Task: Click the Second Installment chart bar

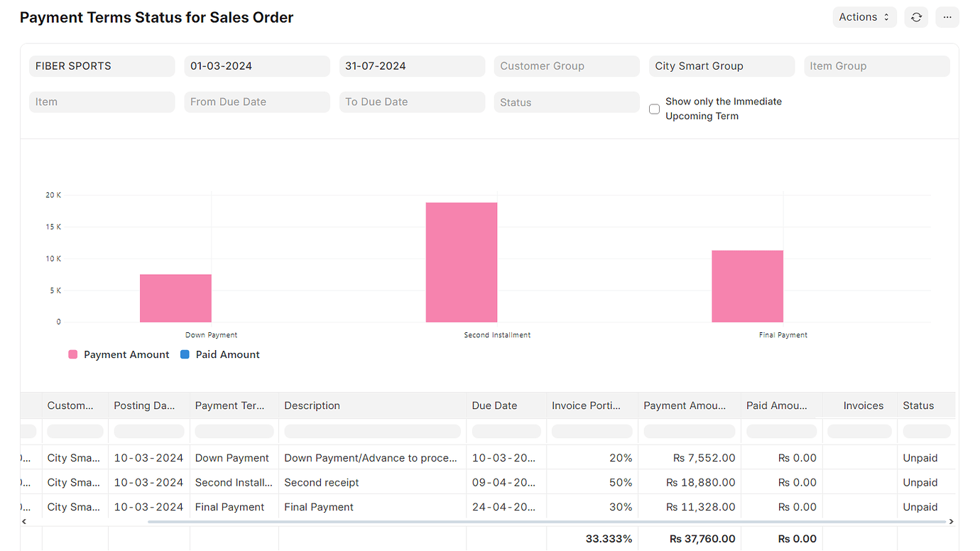Action: [x=462, y=262]
